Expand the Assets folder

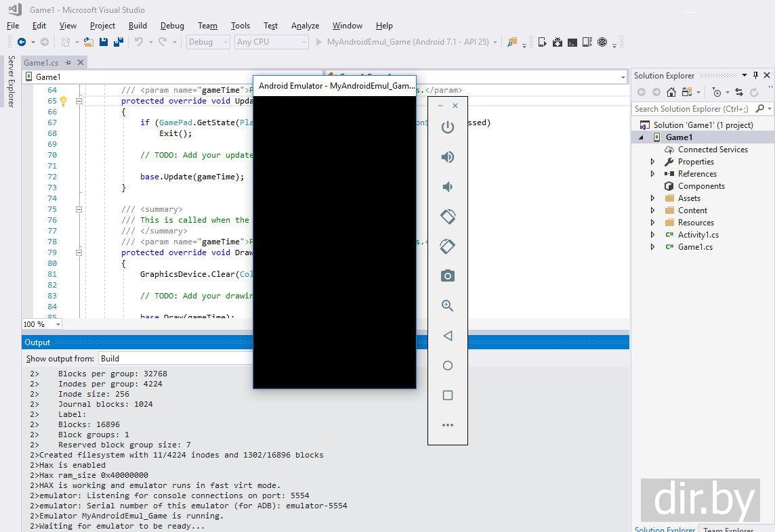652,198
